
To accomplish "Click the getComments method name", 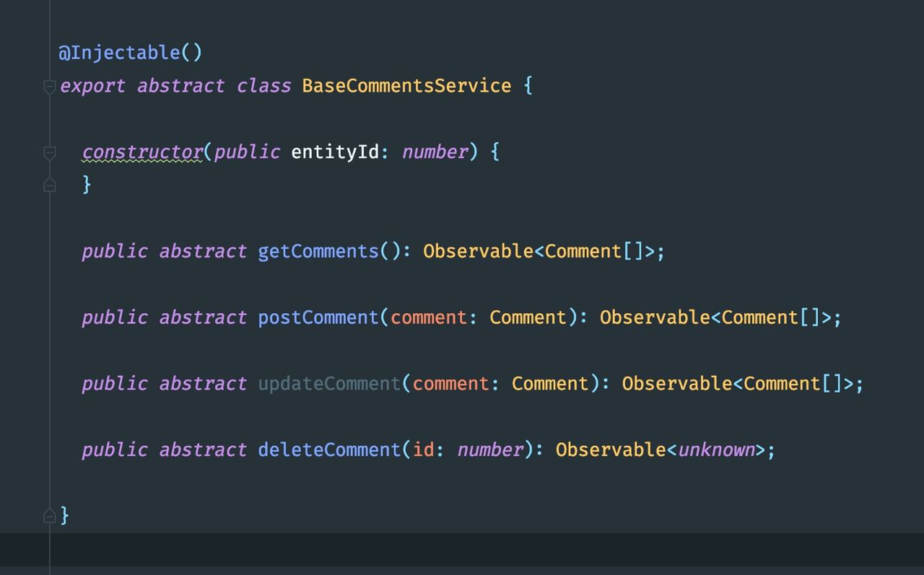I will 318,251.
